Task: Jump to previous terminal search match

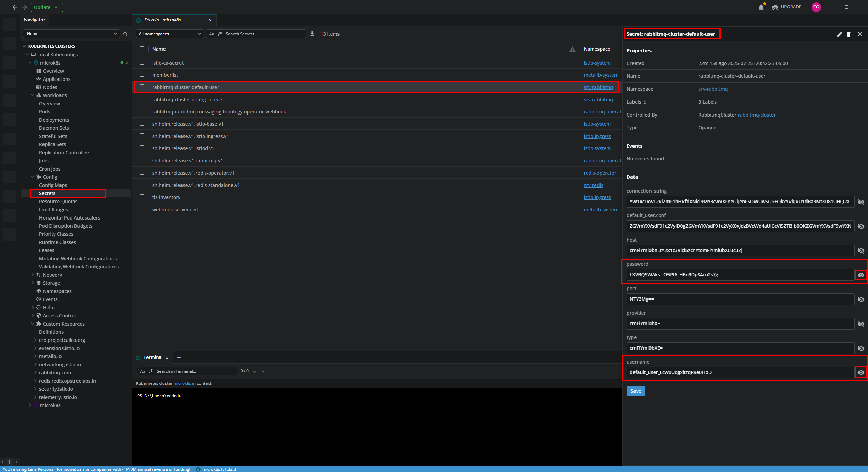Action: click(x=263, y=371)
